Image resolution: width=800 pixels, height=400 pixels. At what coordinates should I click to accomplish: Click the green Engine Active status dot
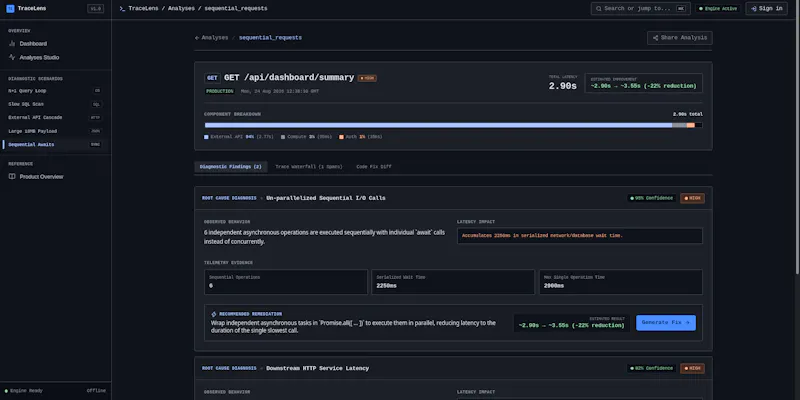coord(701,9)
